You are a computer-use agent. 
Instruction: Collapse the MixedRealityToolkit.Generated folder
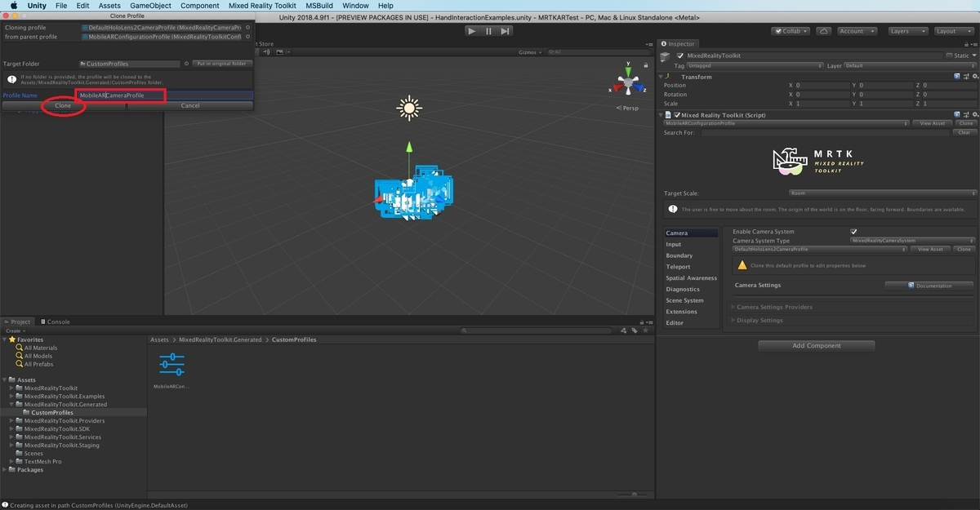click(12, 404)
